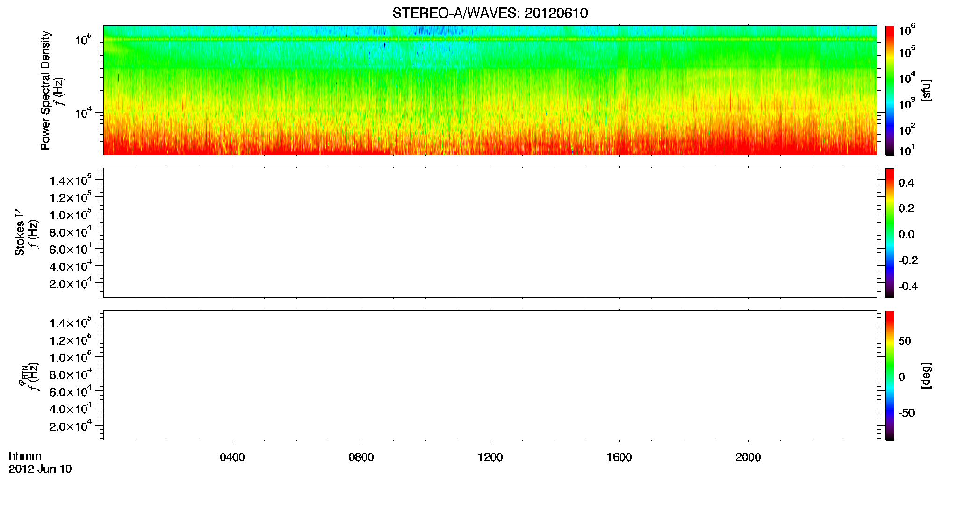Click the 50 label on degree color bar
This screenshot has width=980, height=505.
pyautogui.click(x=905, y=341)
